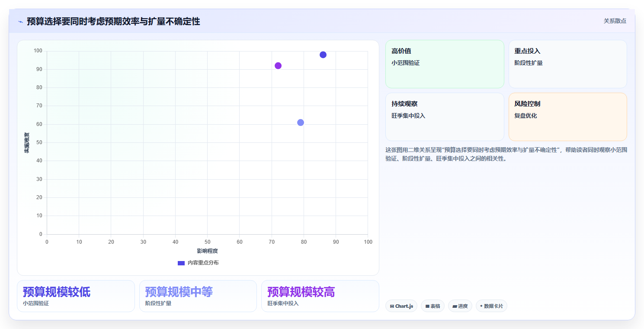This screenshot has width=644, height=329.
Task: Click the purple scatter point near 92
Action: tap(278, 66)
